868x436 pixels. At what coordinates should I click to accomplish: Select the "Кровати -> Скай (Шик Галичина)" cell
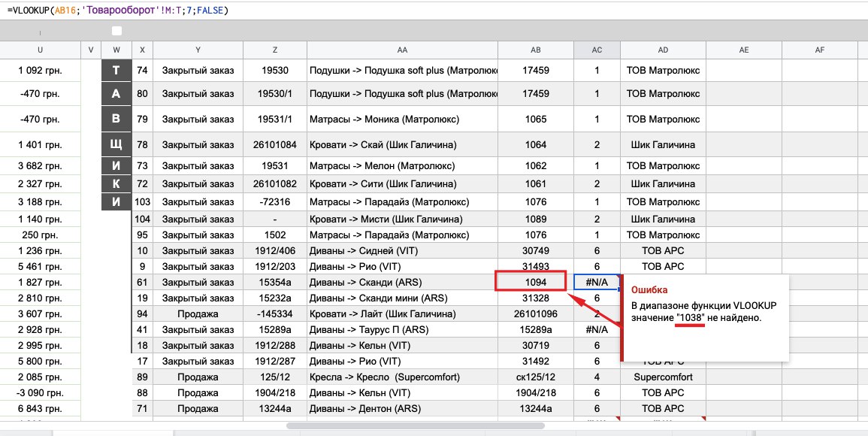tap(402, 144)
